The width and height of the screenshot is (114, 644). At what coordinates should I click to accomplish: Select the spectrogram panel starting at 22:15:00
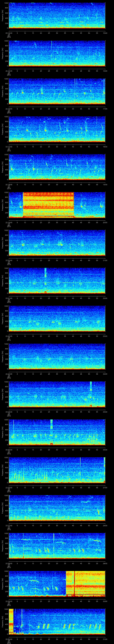[x=57, y=54]
